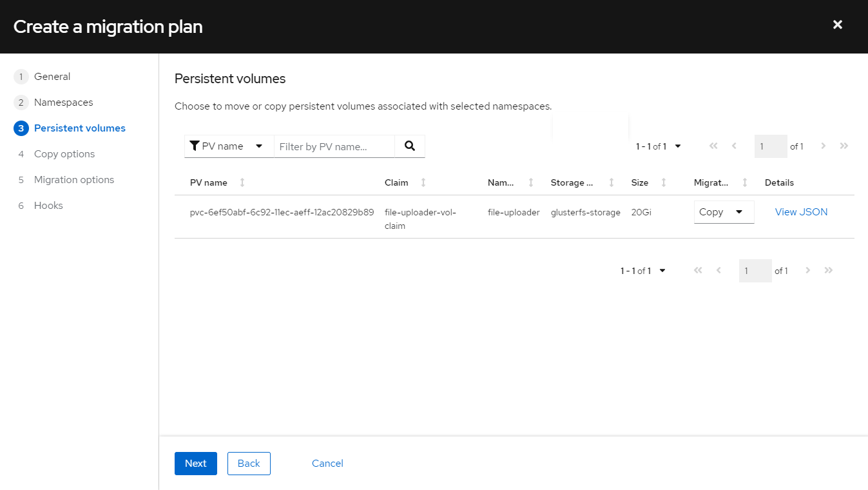Sort by the Migration type column
The width and height of the screenshot is (868, 490).
click(x=745, y=182)
